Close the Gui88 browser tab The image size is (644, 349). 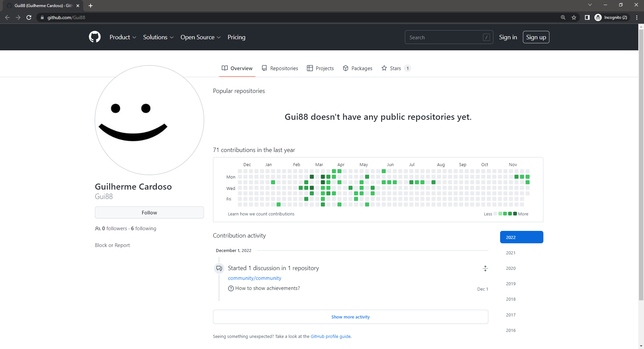click(78, 6)
